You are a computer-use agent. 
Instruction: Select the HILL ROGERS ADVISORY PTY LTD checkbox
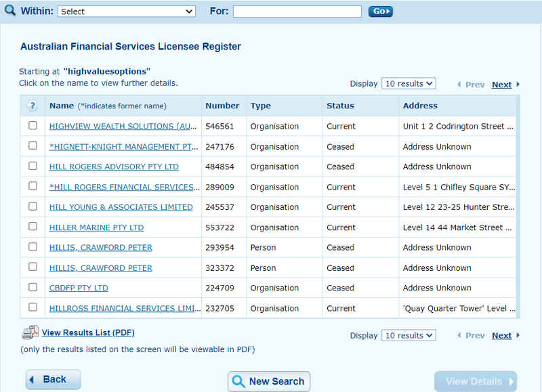click(33, 166)
